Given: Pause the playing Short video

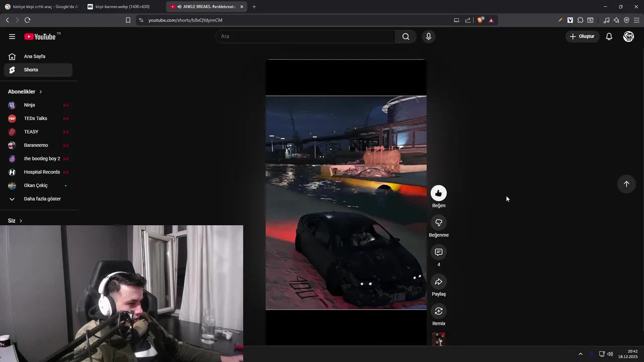Looking at the screenshot, I should click(x=346, y=202).
